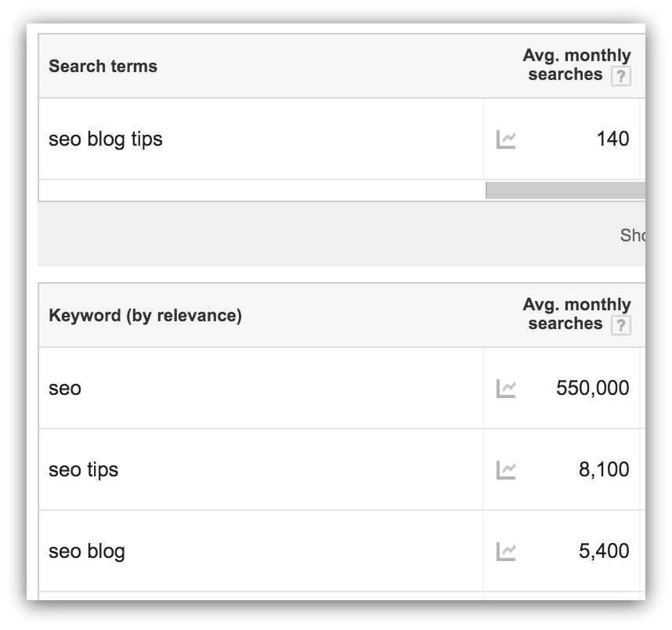Image resolution: width=672 pixels, height=630 pixels.
Task: Open the trend chart icon for seo blog tips
Action: [506, 139]
